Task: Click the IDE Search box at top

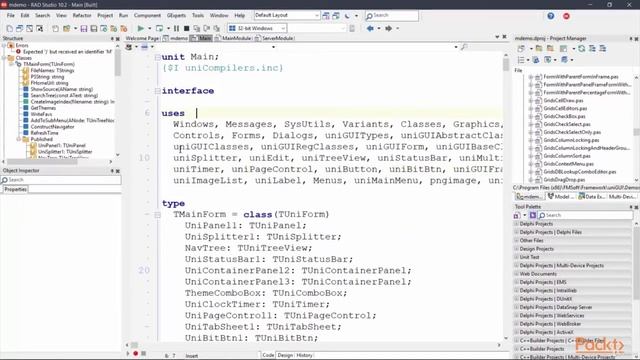Action: click(x=392, y=16)
